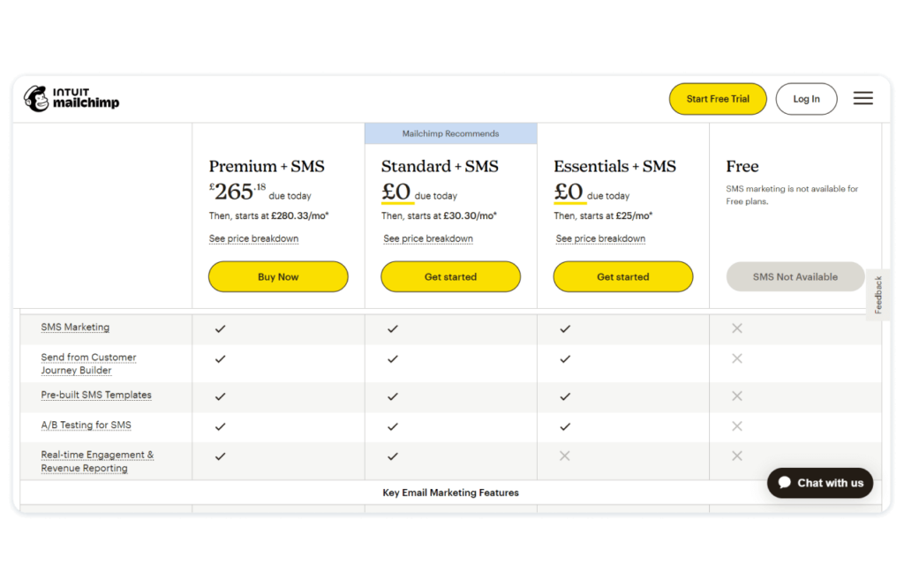The image size is (904, 588).
Task: Click Free plan SMS Marketing X icon
Action: [737, 328]
